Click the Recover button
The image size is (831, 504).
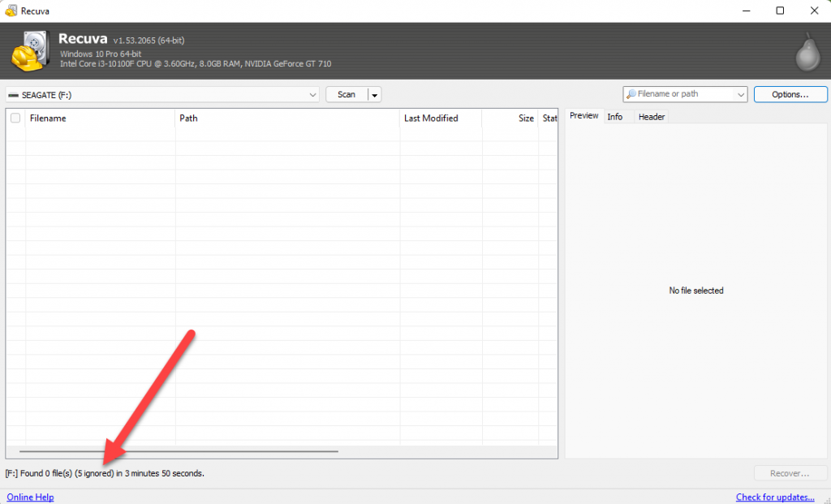point(790,473)
